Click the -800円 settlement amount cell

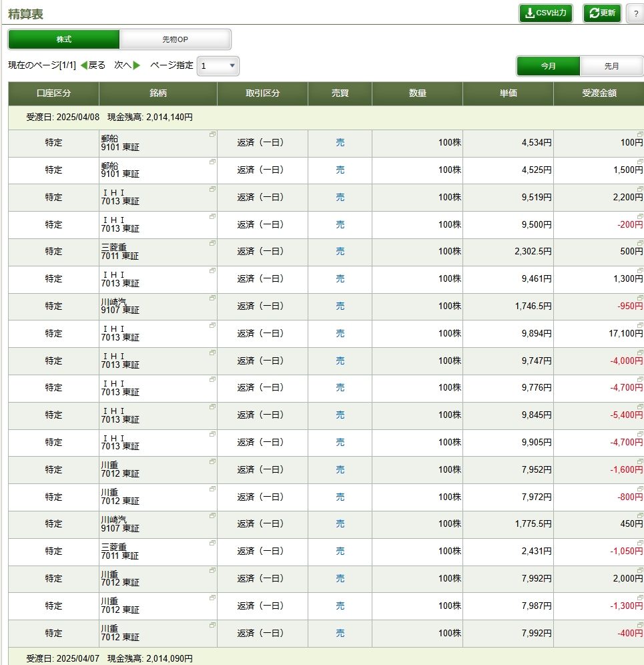click(599, 497)
